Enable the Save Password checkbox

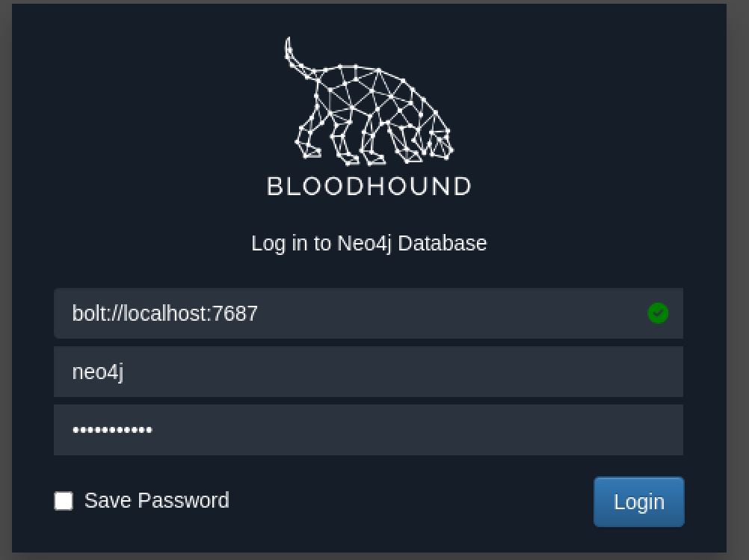[64, 501]
